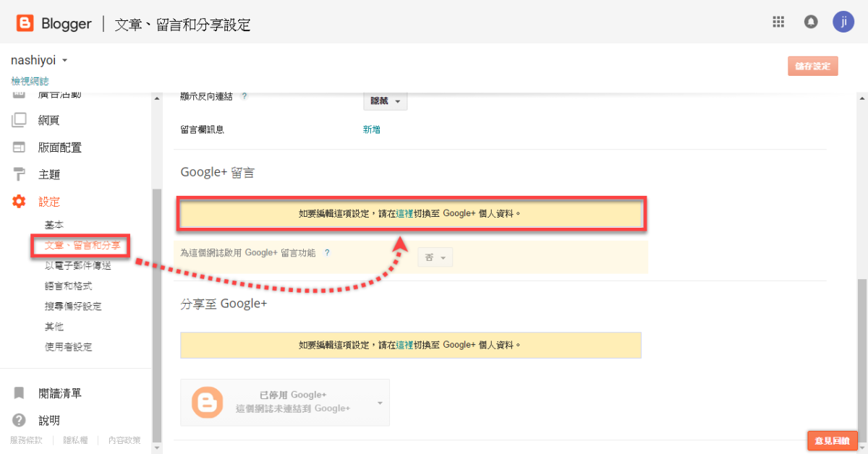This screenshot has width=868, height=454.
Task: Click the 分享至 Google+ section heading
Action: [x=224, y=304]
